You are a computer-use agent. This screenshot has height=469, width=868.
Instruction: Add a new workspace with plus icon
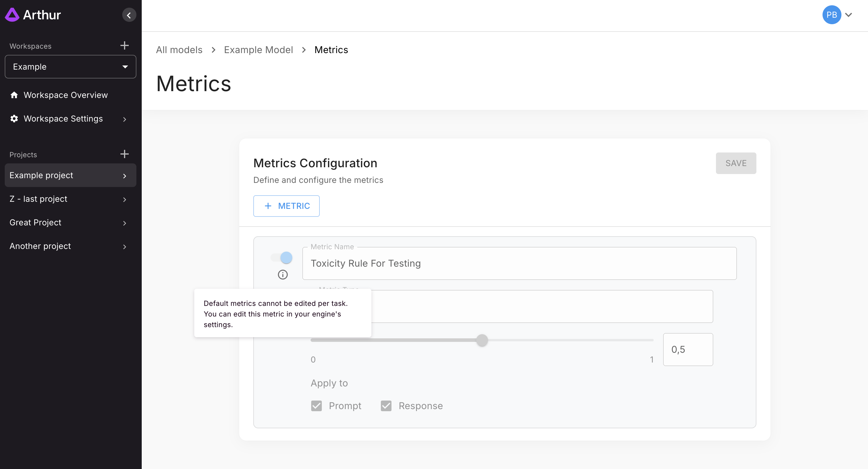pos(124,46)
